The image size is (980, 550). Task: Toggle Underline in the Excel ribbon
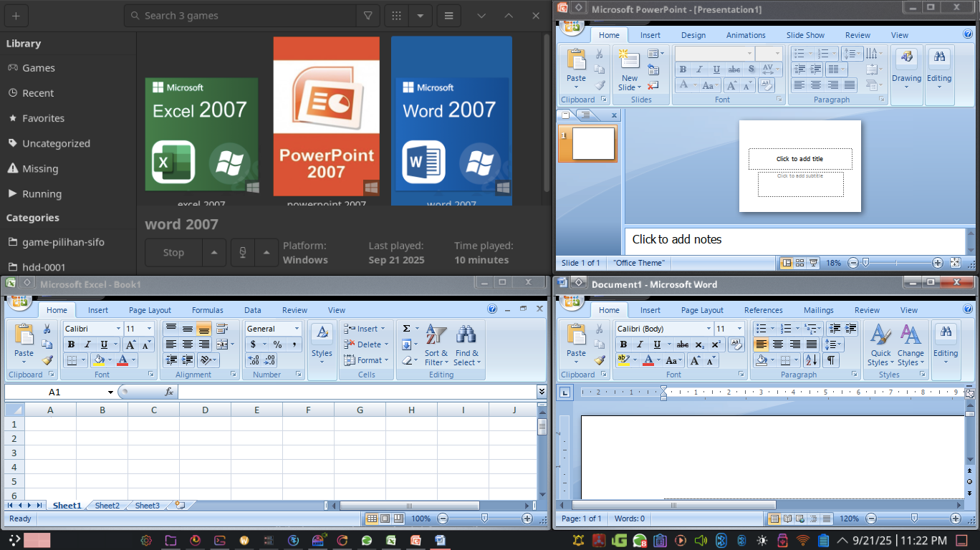[105, 344]
